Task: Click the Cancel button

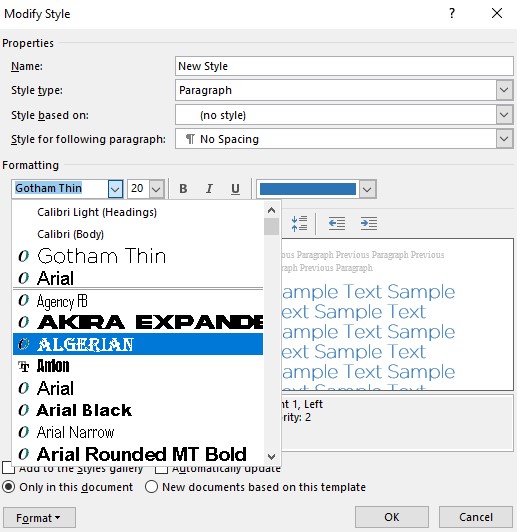Action: coord(476,517)
